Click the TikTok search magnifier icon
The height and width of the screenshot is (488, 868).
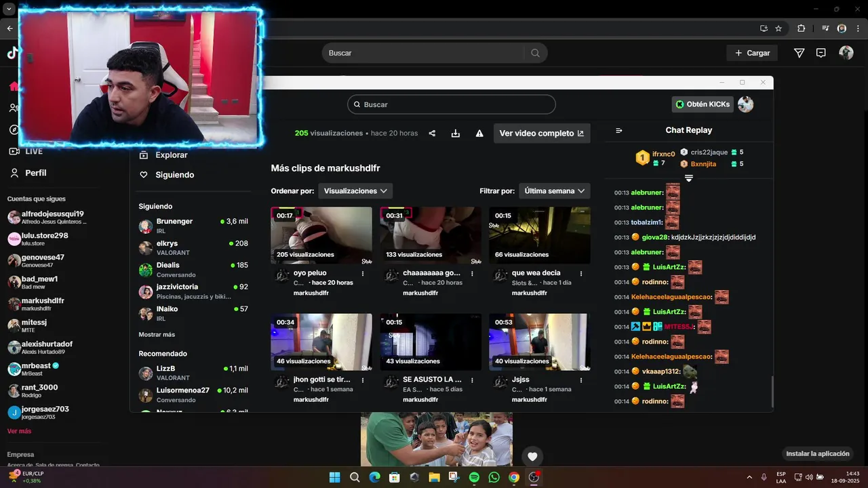(x=535, y=53)
